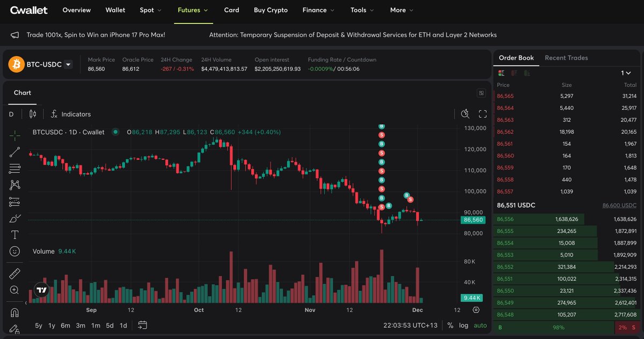Open quick search with lightning icon
This screenshot has height=339, width=644.
465,114
